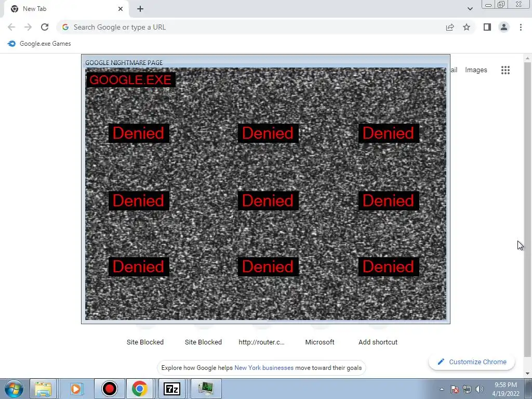Click the top-middle Denied button
Viewport: 532px width, 399px height.
(x=268, y=133)
